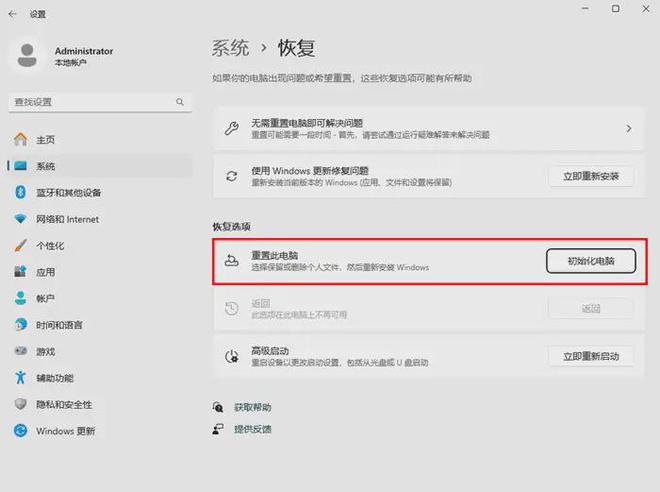This screenshot has width=660, height=492.
Task: Click the 获取帮助 help icon
Action: point(218,407)
